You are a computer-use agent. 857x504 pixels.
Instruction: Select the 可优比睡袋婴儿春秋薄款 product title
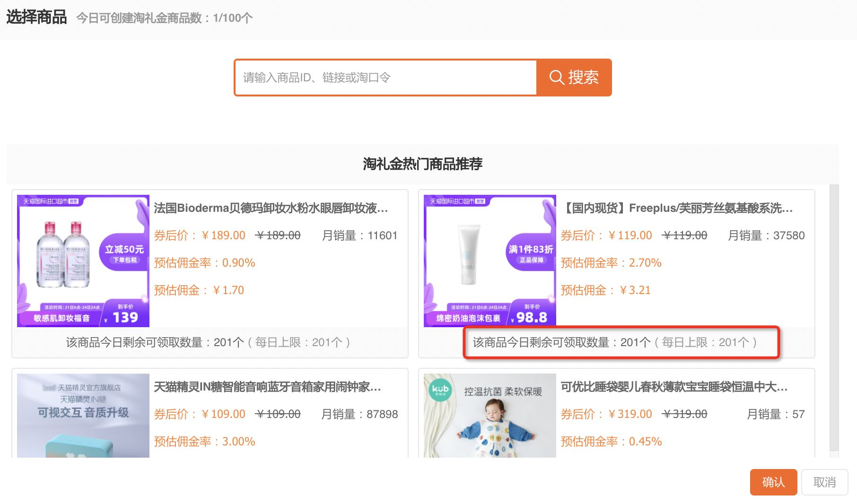tap(674, 387)
